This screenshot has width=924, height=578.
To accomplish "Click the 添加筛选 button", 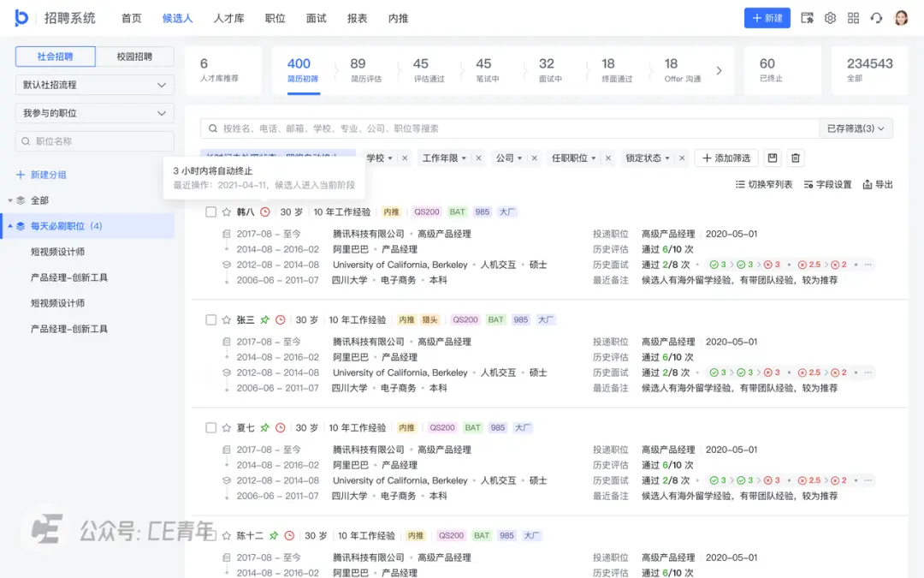I will point(726,158).
